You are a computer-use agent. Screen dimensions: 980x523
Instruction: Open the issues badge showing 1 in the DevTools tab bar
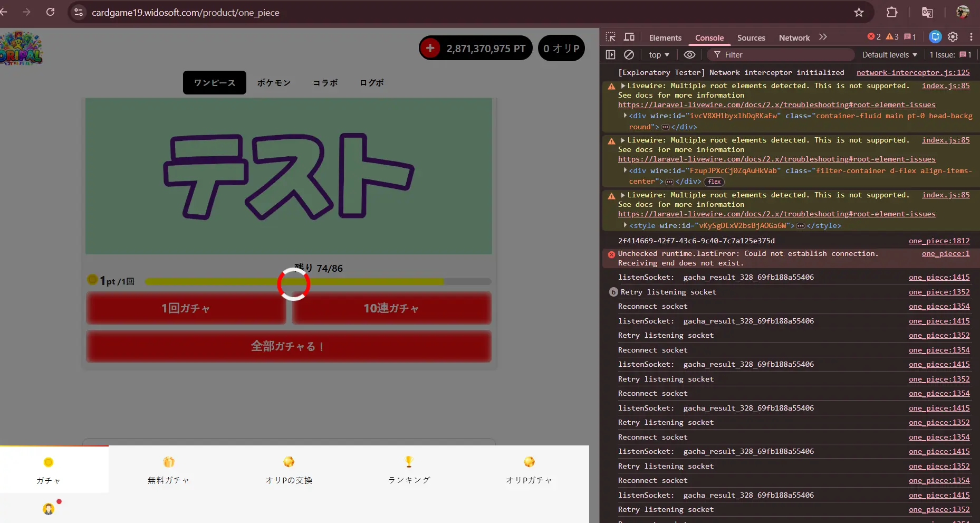click(x=910, y=37)
